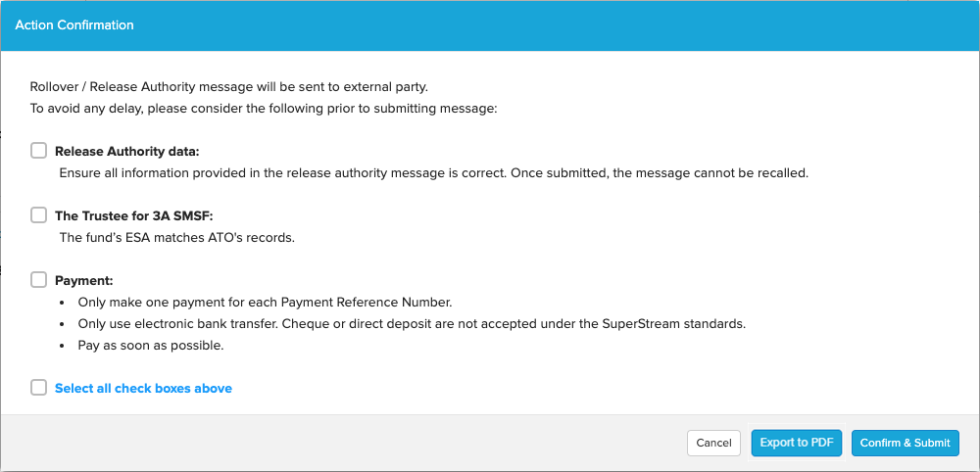This screenshot has width=980, height=472.
Task: Check The Trustee for 3A SMSF box
Action: (x=39, y=215)
